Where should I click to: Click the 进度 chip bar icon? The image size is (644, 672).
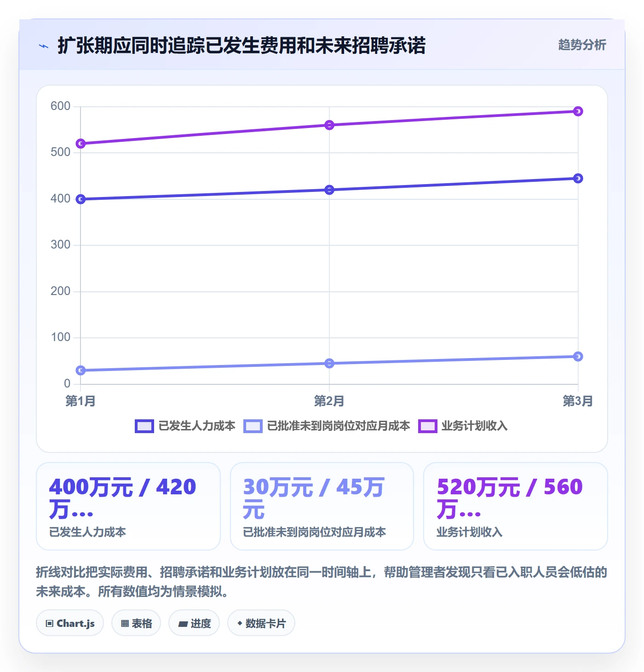183,624
